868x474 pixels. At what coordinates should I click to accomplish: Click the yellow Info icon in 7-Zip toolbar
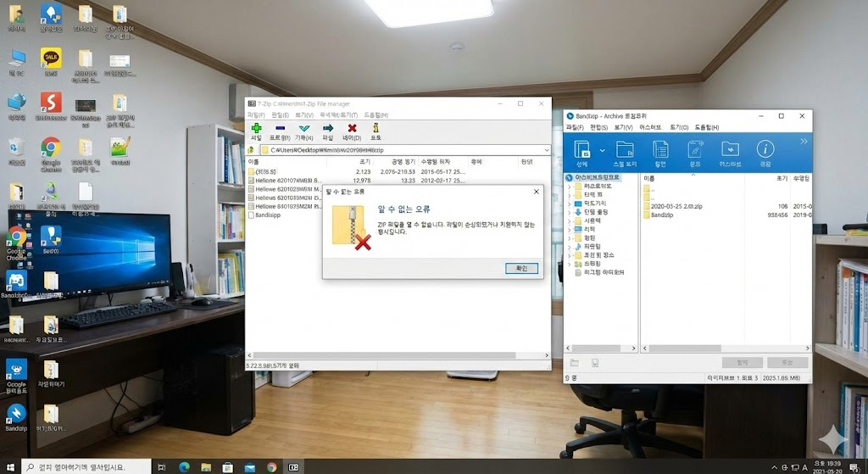click(376, 129)
